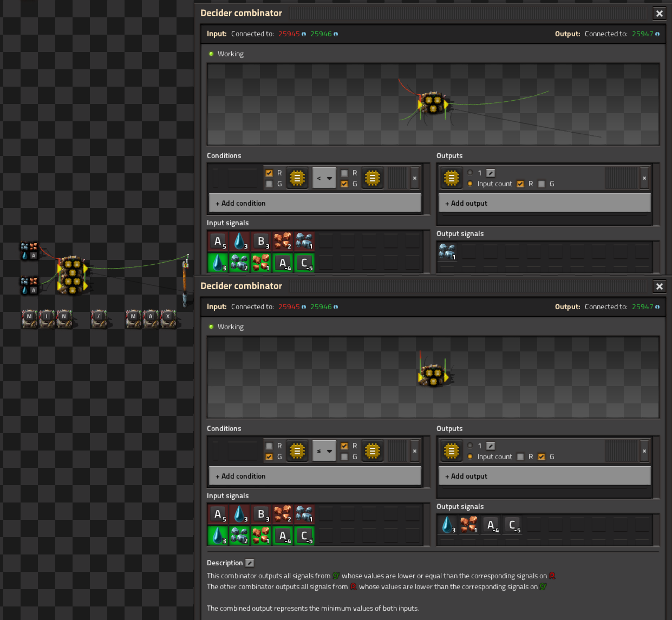Remove the condition row in bottom combinator
Viewport: 672px width, 620px height.
pyautogui.click(x=415, y=451)
